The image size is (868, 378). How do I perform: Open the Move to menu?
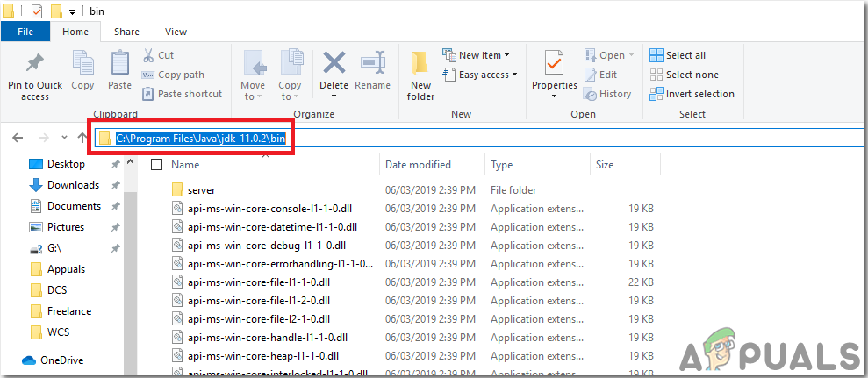[x=253, y=75]
